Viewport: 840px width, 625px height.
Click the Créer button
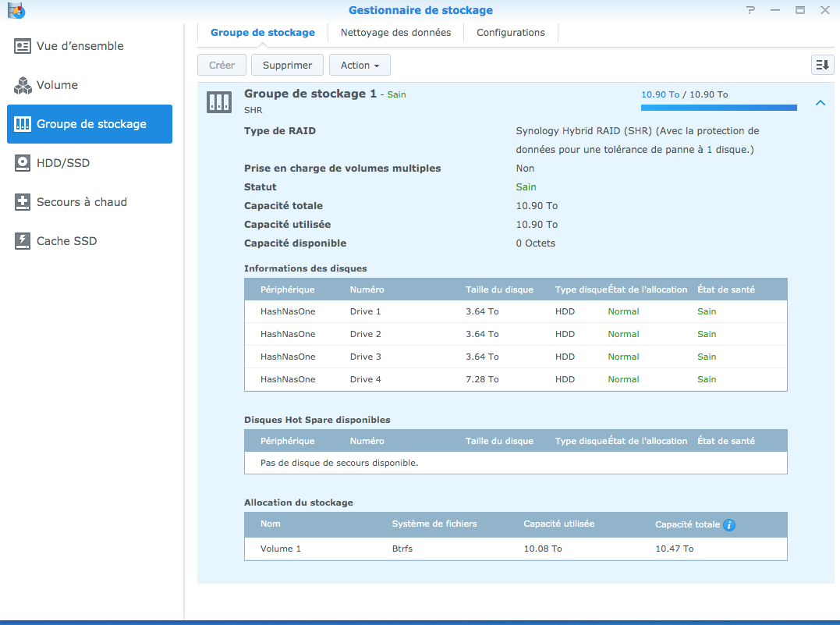pyautogui.click(x=222, y=66)
